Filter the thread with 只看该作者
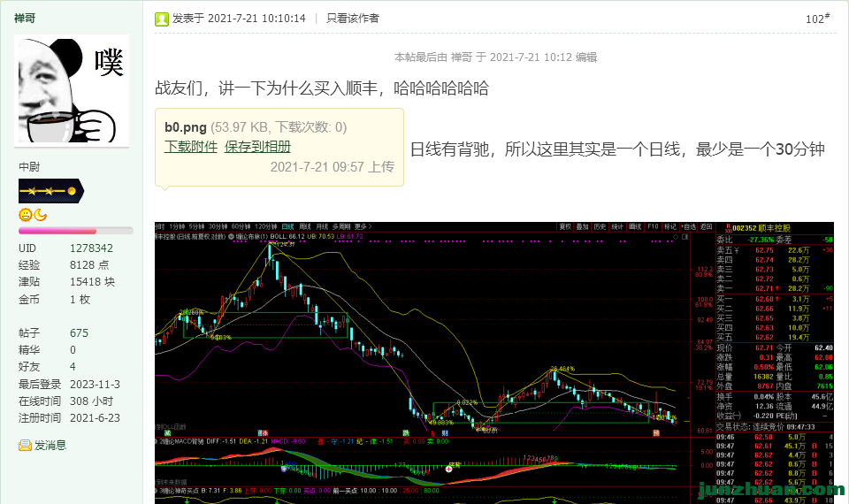849x504 pixels. (353, 19)
